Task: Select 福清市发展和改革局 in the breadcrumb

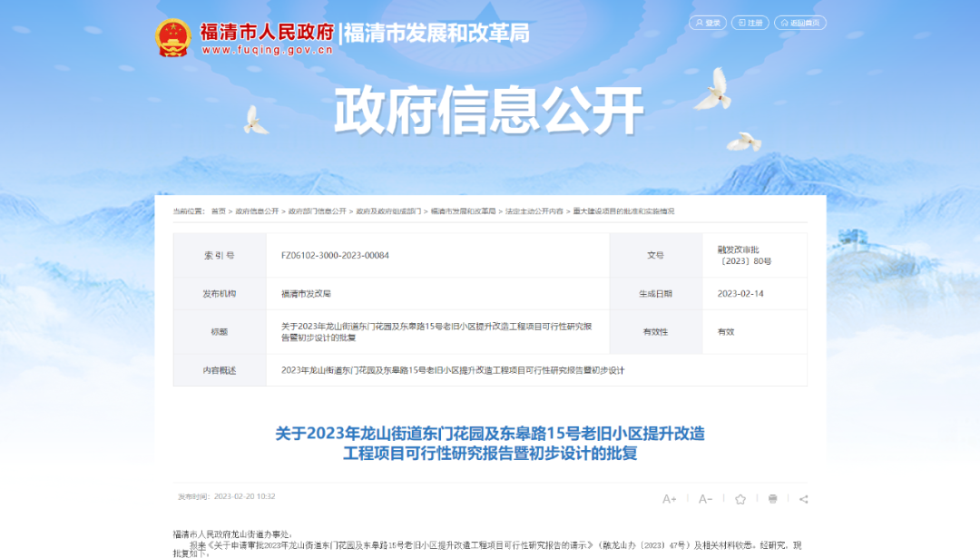Action: (463, 211)
